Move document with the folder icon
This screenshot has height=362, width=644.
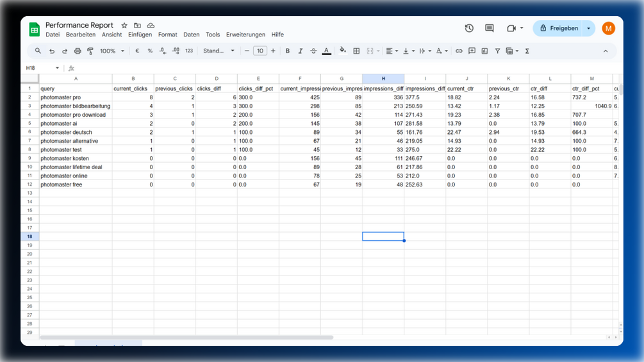tap(137, 26)
